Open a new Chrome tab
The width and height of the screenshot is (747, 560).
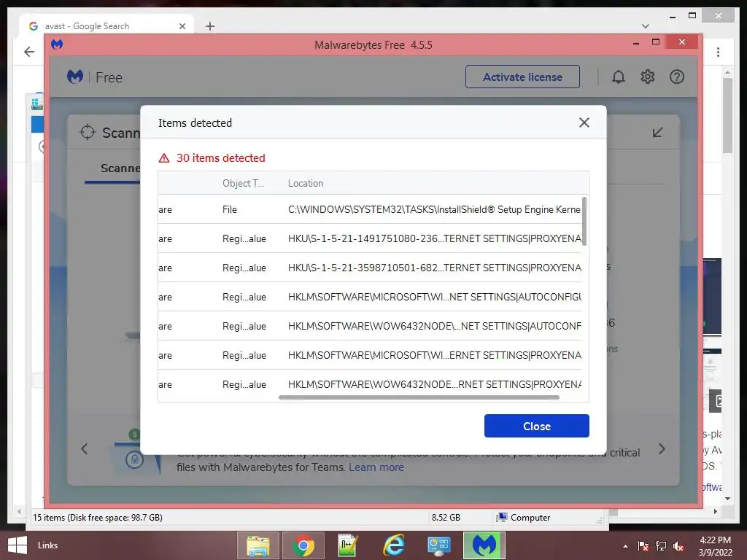(209, 26)
